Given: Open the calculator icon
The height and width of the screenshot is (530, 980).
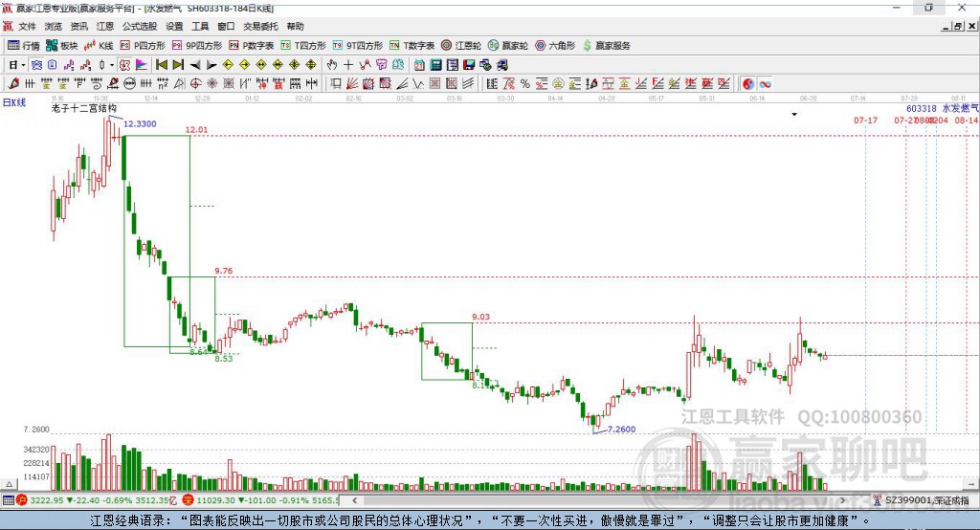Looking at the screenshot, I should point(435,65).
